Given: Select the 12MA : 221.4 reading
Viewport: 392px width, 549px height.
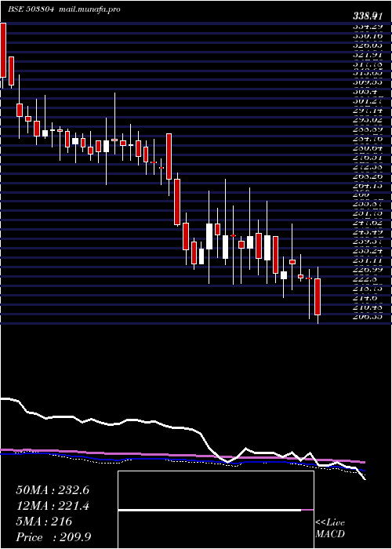Looking at the screenshot, I should pos(53,506).
